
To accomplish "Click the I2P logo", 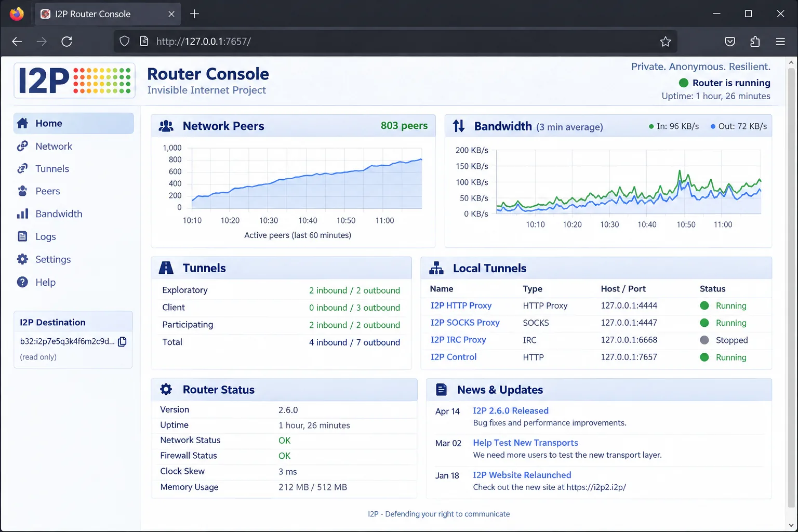I will point(74,81).
